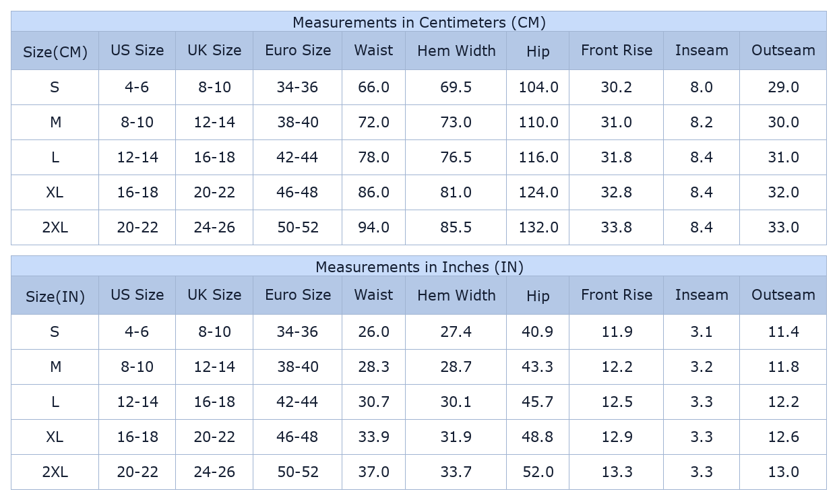Screen dimensions: 837x504
Task: Select the Outseam header in the inches table
Action: point(783,295)
